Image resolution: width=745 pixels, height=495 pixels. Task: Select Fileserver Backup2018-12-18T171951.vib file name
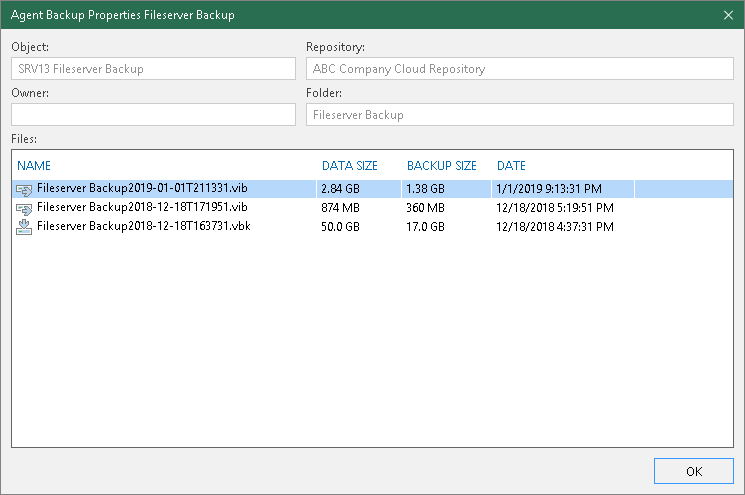tap(142, 207)
